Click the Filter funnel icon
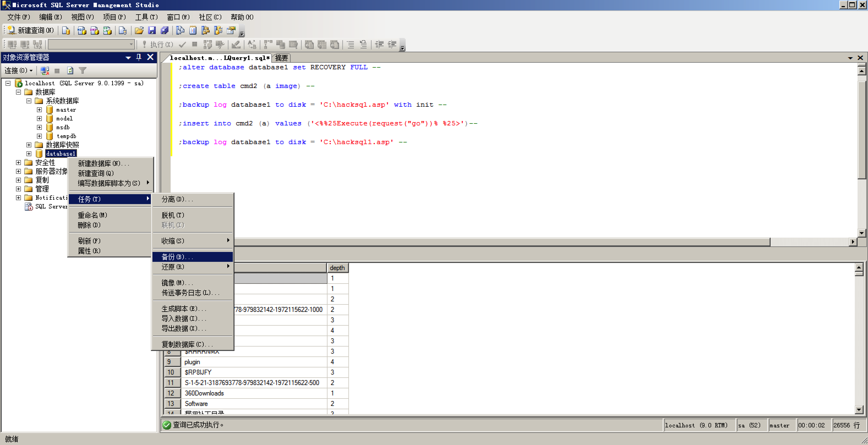The width and height of the screenshot is (868, 445). click(x=83, y=70)
